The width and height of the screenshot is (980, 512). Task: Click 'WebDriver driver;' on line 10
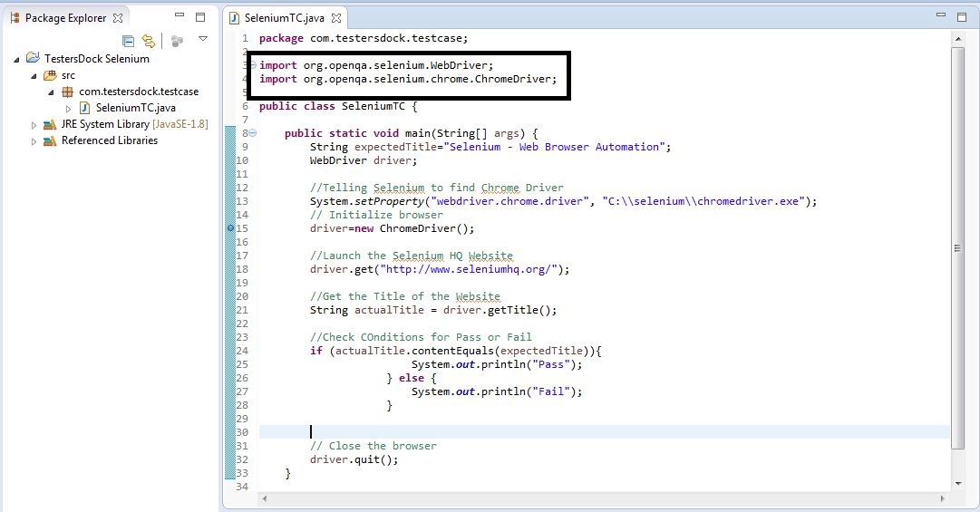pyautogui.click(x=364, y=160)
